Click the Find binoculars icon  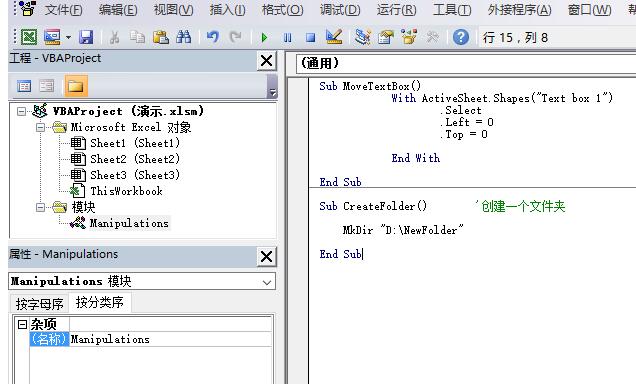click(184, 37)
